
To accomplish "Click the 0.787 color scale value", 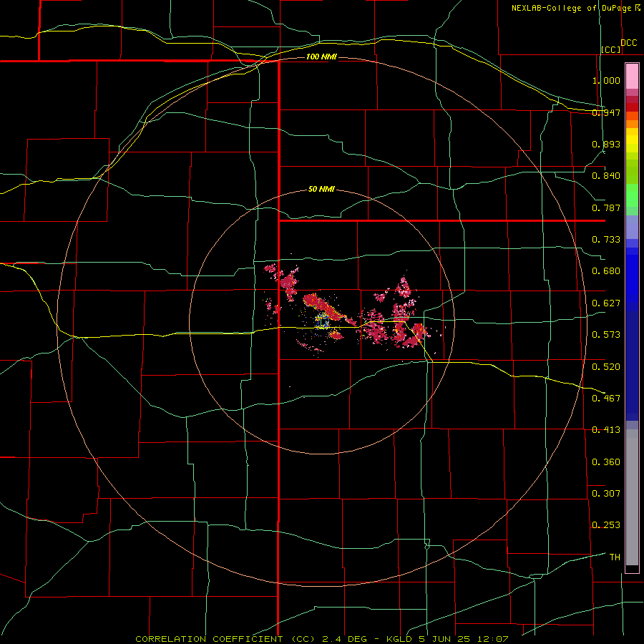I will pos(606,208).
